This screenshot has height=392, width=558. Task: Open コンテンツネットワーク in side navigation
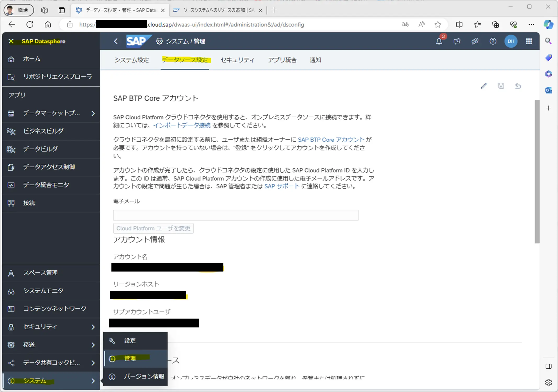click(x=51, y=309)
